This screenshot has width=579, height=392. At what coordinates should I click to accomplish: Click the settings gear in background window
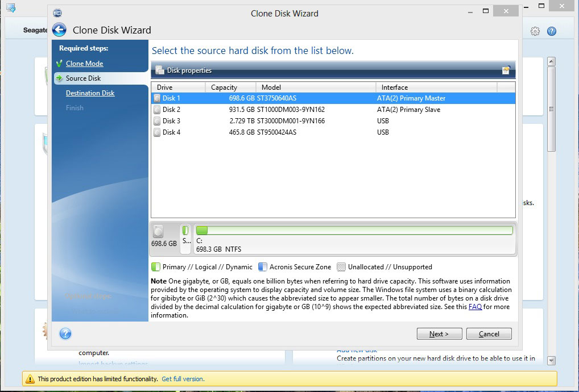point(535,31)
